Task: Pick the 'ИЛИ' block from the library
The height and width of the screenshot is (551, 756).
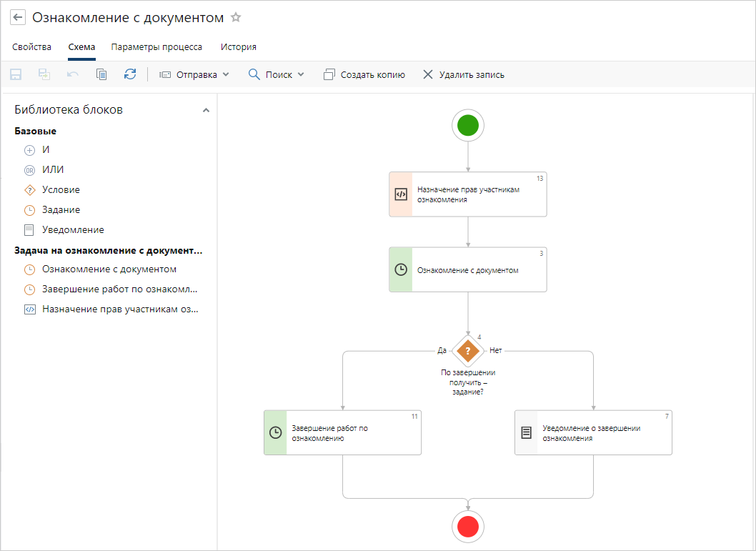Action: tap(52, 170)
